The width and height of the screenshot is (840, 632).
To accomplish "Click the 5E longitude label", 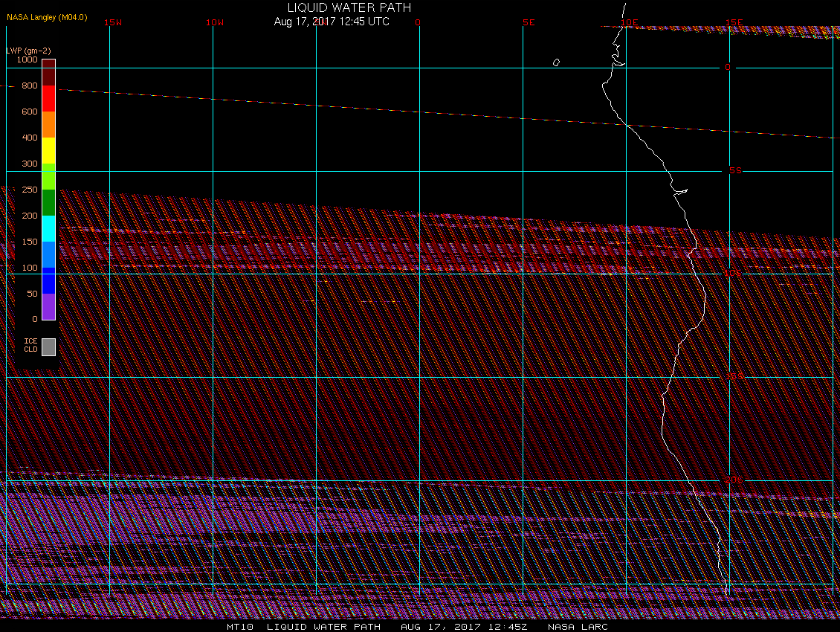I will (x=529, y=22).
